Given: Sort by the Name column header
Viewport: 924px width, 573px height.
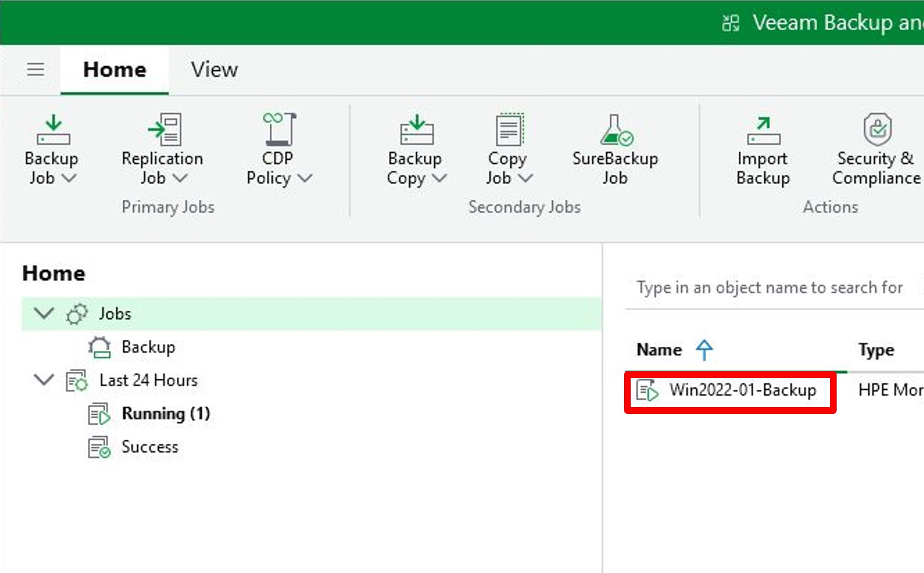Looking at the screenshot, I should 659,350.
